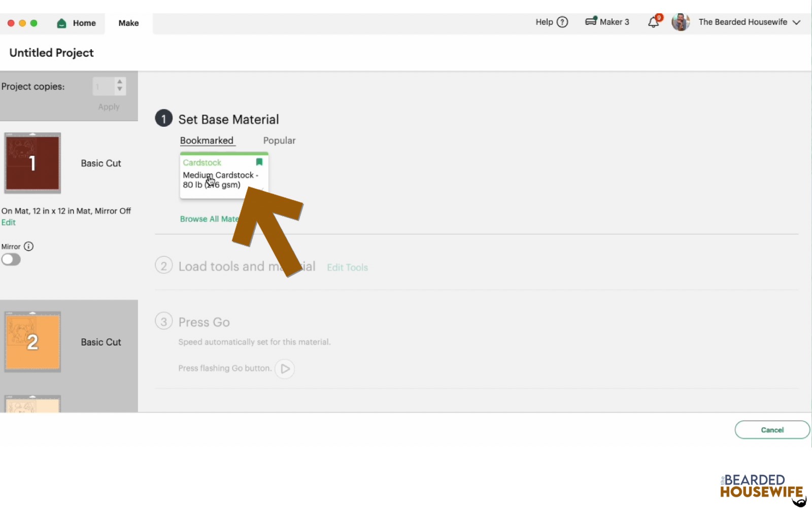The width and height of the screenshot is (812, 516).
Task: Click the Help question mark icon
Action: coord(562,22)
